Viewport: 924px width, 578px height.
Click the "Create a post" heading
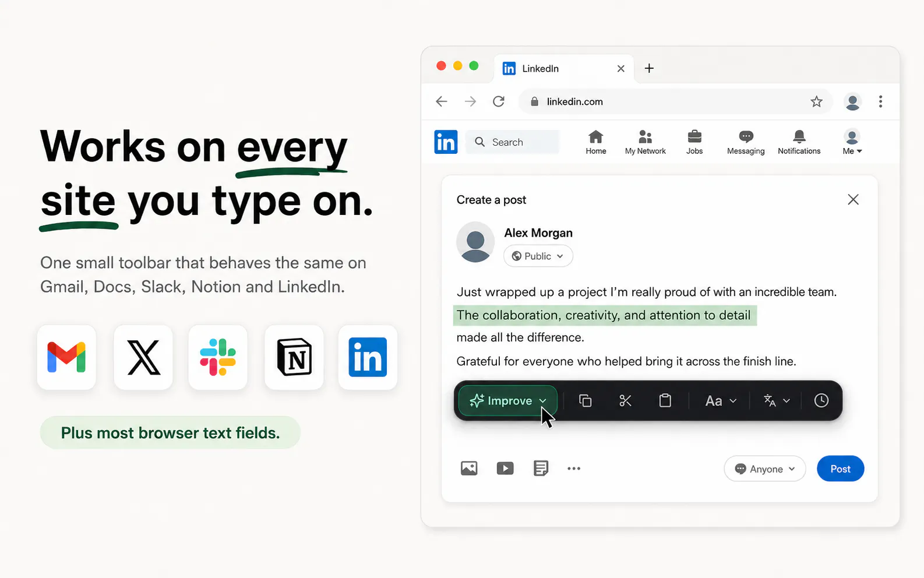click(491, 200)
